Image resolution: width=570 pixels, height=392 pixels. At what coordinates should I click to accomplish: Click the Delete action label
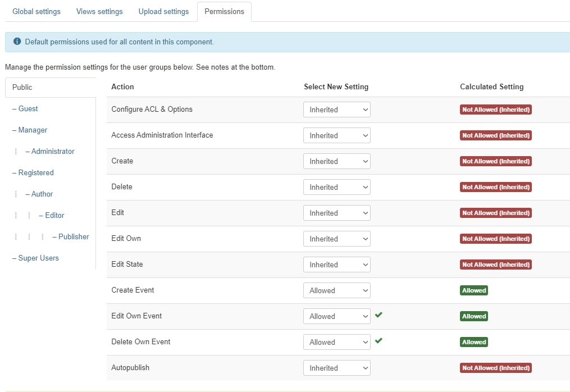122,186
